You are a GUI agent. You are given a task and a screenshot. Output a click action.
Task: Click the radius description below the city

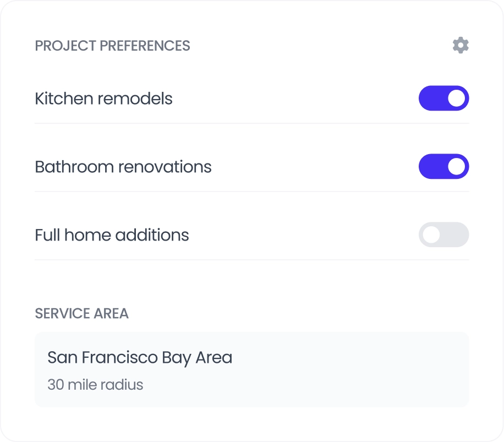click(95, 384)
